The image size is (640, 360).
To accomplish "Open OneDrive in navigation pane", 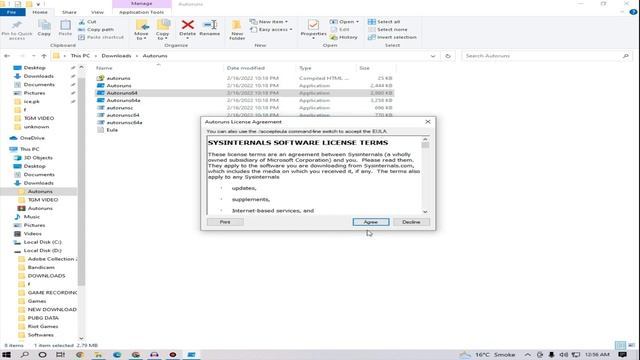I will click(x=32, y=138).
